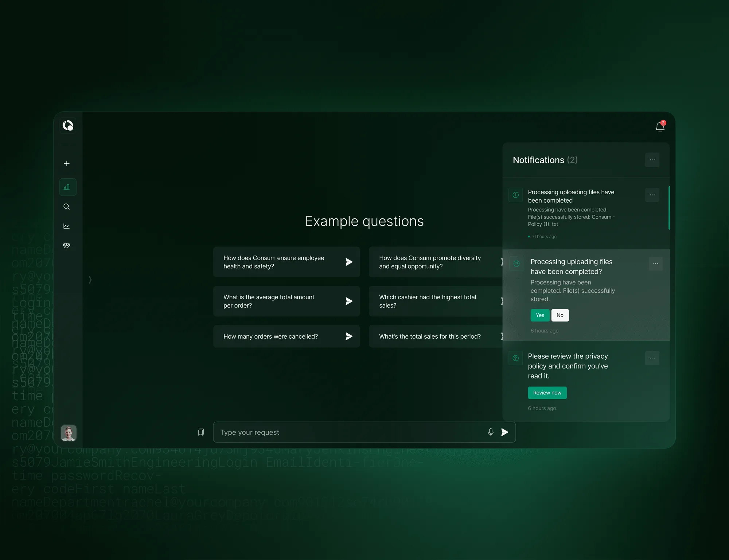
Task: Click 'File(s) successfully stored: Consum - Policy' text
Action: pos(571,221)
